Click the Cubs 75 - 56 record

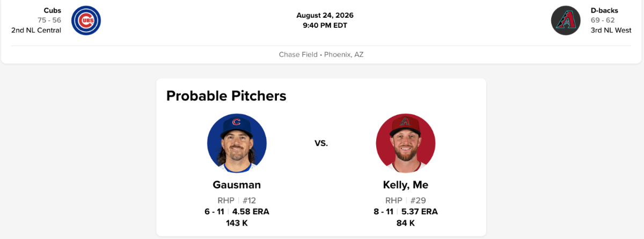pos(49,20)
